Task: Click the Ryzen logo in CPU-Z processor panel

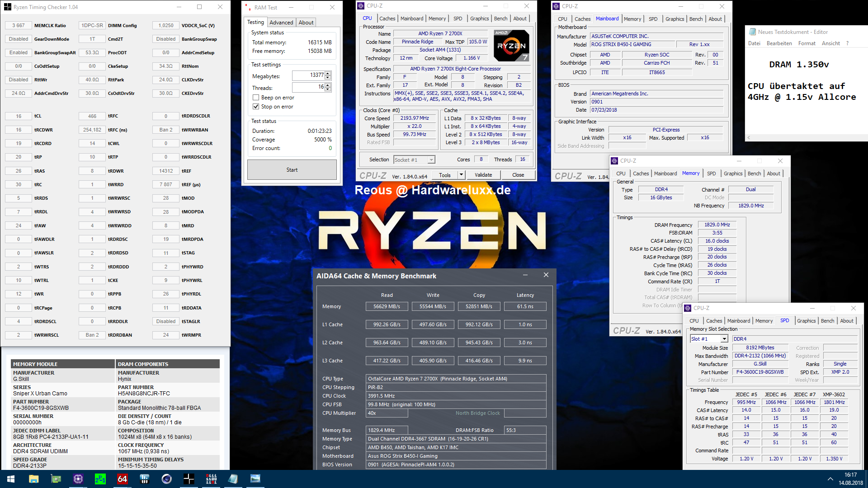Action: tap(511, 45)
